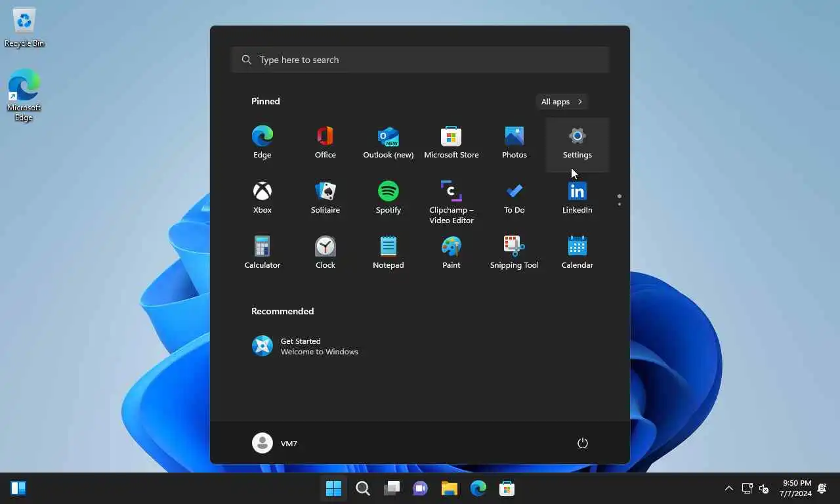This screenshot has height=504, width=840.
Task: Launch Notepad
Action: 388,254
